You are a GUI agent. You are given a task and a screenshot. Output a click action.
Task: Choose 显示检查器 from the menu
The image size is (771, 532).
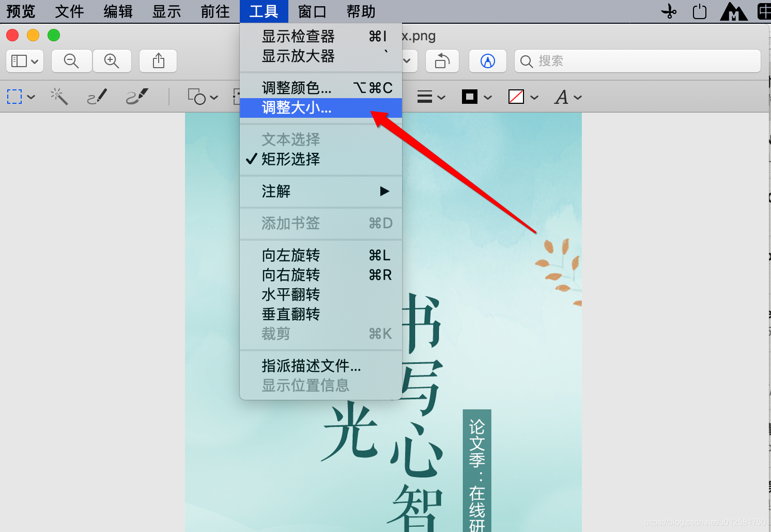(321, 36)
